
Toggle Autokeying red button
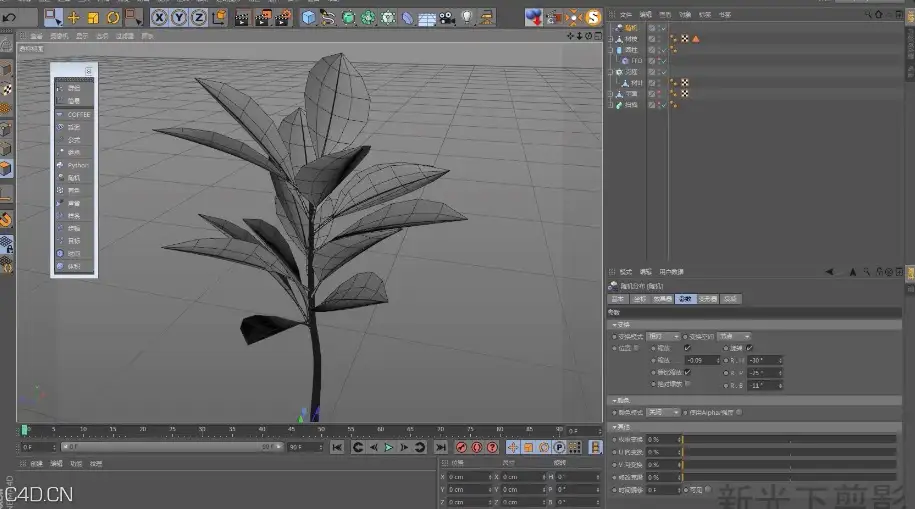point(477,447)
